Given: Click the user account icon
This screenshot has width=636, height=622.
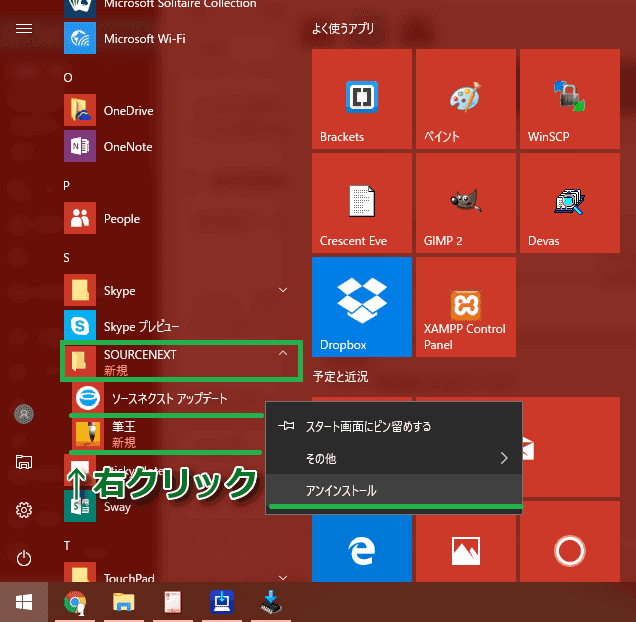Looking at the screenshot, I should point(24,414).
